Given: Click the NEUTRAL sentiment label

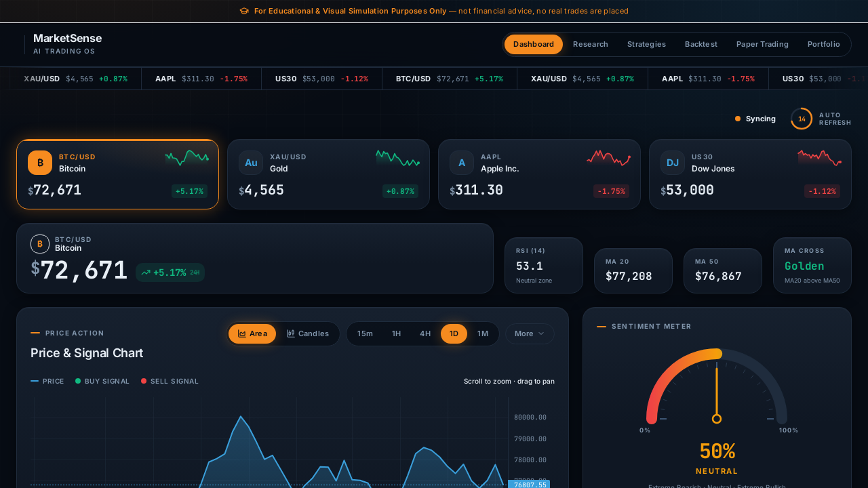Looking at the screenshot, I should (717, 471).
